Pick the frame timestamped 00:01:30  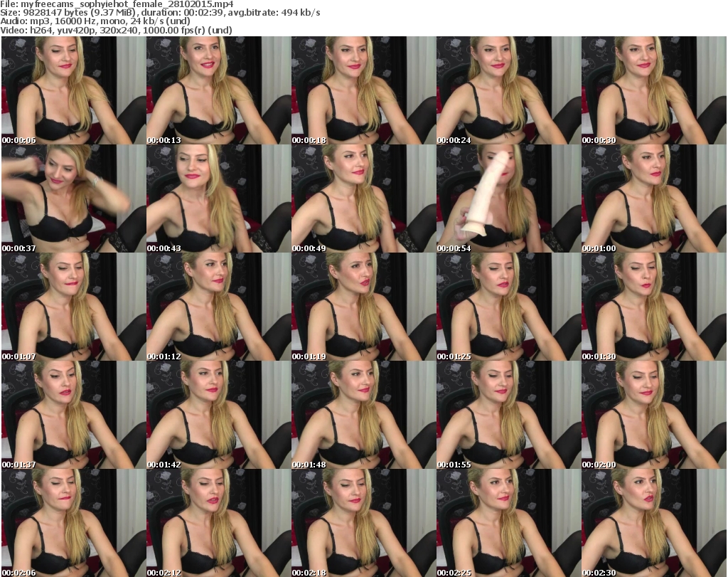(x=654, y=307)
